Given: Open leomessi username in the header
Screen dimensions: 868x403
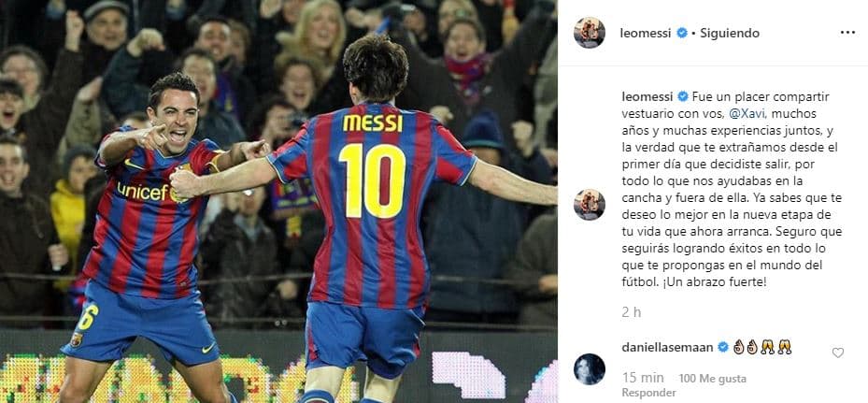Looking at the screenshot, I should click(646, 34).
